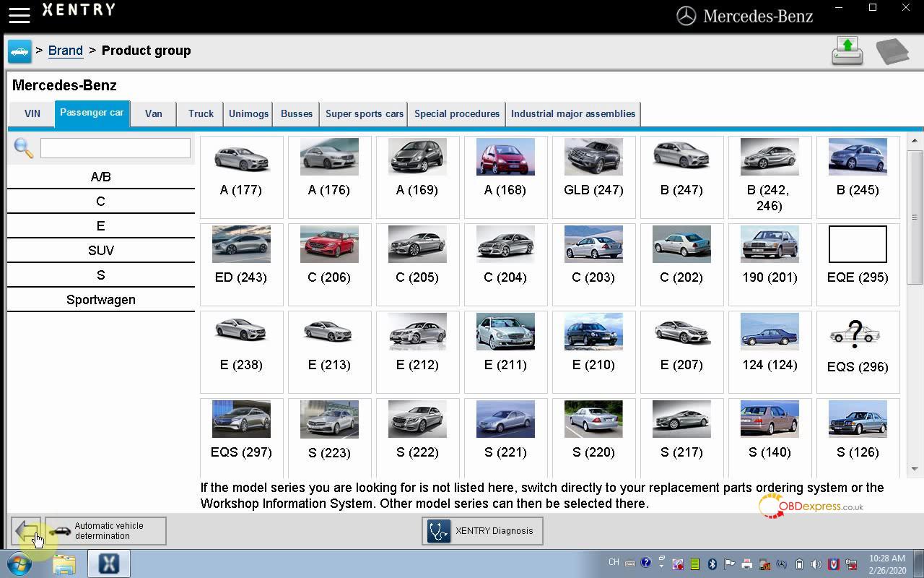Choose the B (247) model
The height and width of the screenshot is (578, 924).
[681, 177]
